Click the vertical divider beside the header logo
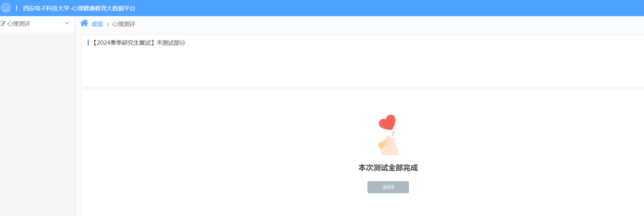 17,8
